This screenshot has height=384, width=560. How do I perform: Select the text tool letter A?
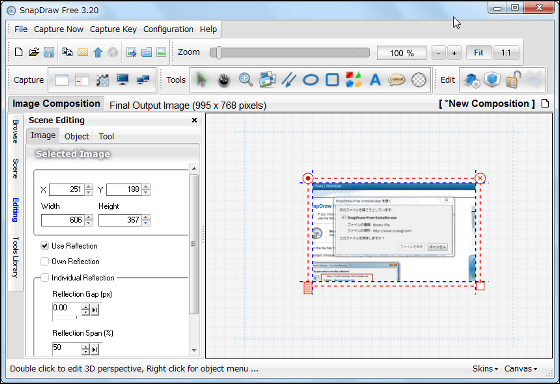coord(375,80)
